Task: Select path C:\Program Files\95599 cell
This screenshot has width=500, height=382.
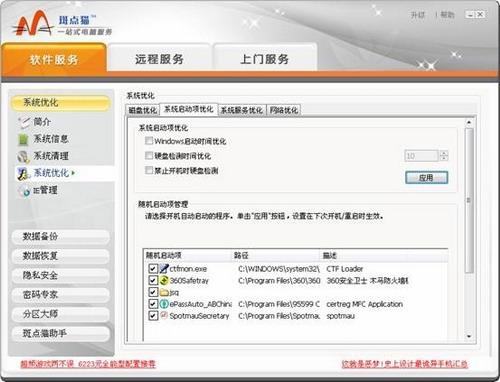Action: pos(279,304)
